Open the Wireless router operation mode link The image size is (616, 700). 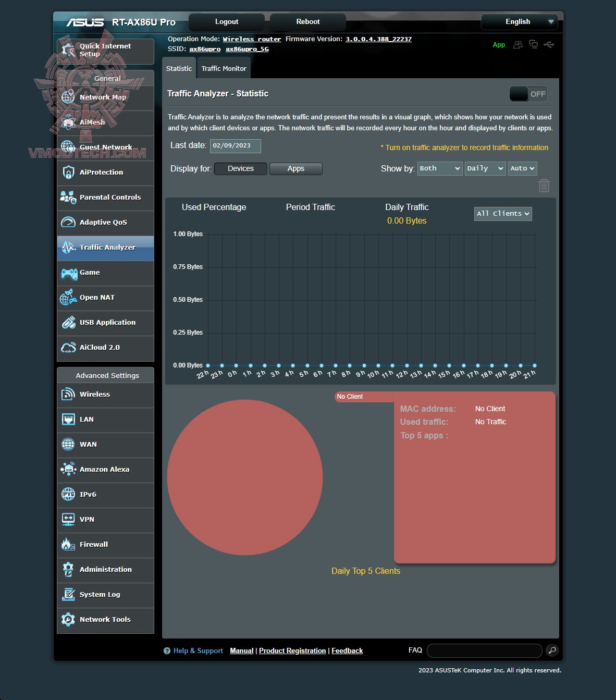click(x=252, y=39)
